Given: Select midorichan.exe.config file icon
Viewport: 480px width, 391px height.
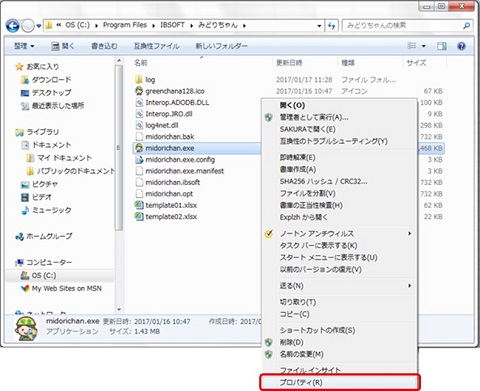Looking at the screenshot, I should click(139, 159).
